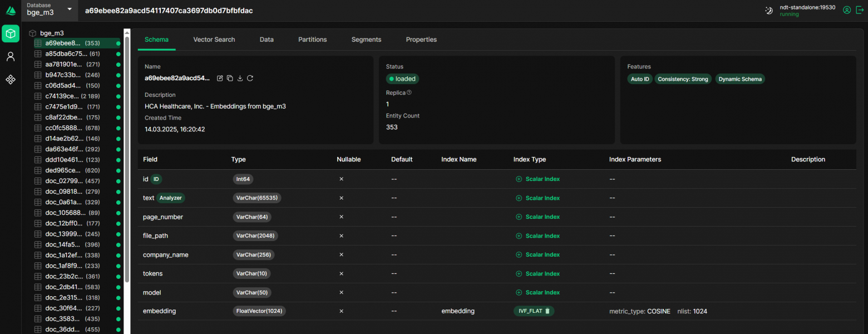The height and width of the screenshot is (334, 868).
Task: Open the Properties tab
Action: (421, 40)
